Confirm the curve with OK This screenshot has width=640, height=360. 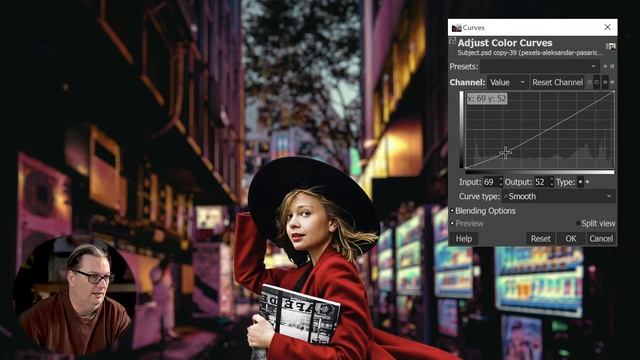571,239
